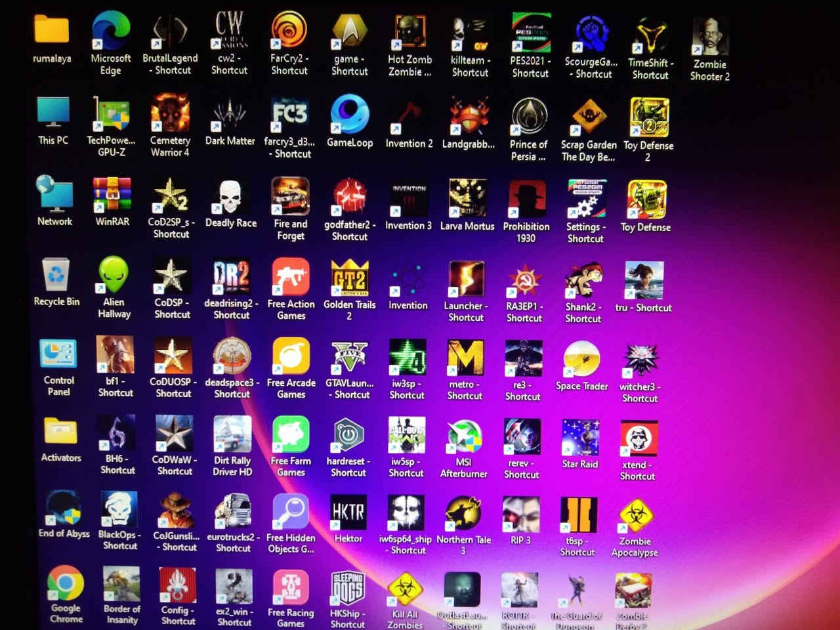
Task: Click the Zombie Shooter 2 icon
Action: tap(710, 37)
